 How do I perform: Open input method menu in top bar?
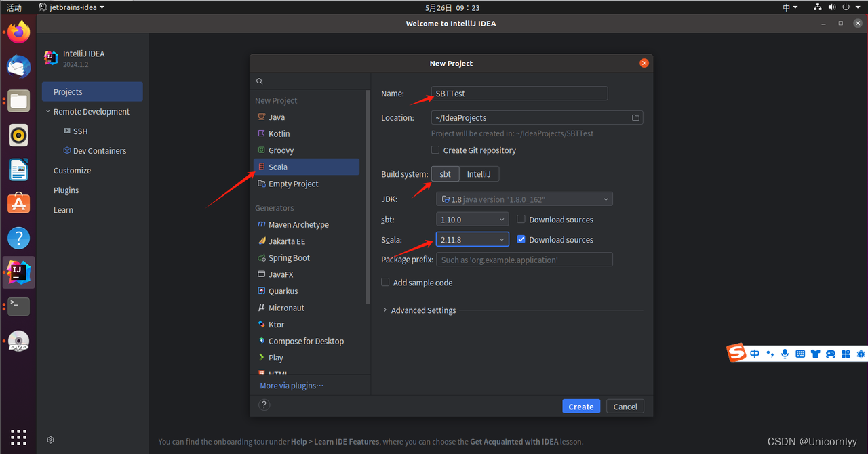click(x=791, y=7)
